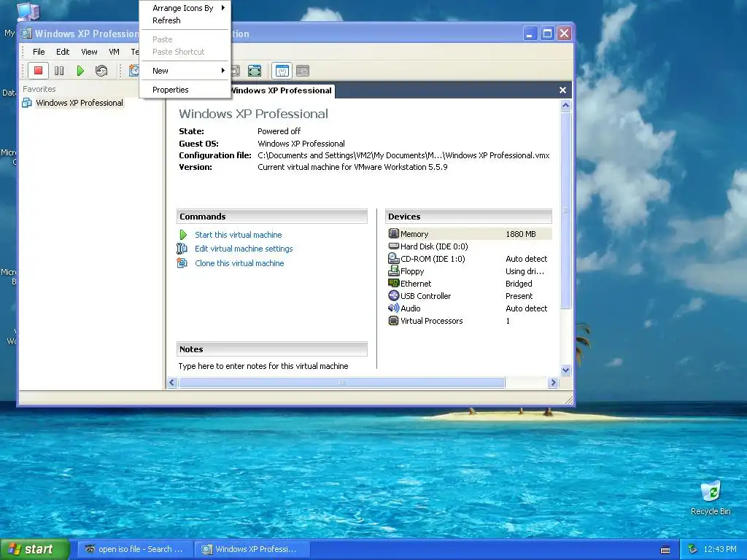Click the Ethernet Bridged value
This screenshot has width=747, height=560.
click(x=519, y=284)
